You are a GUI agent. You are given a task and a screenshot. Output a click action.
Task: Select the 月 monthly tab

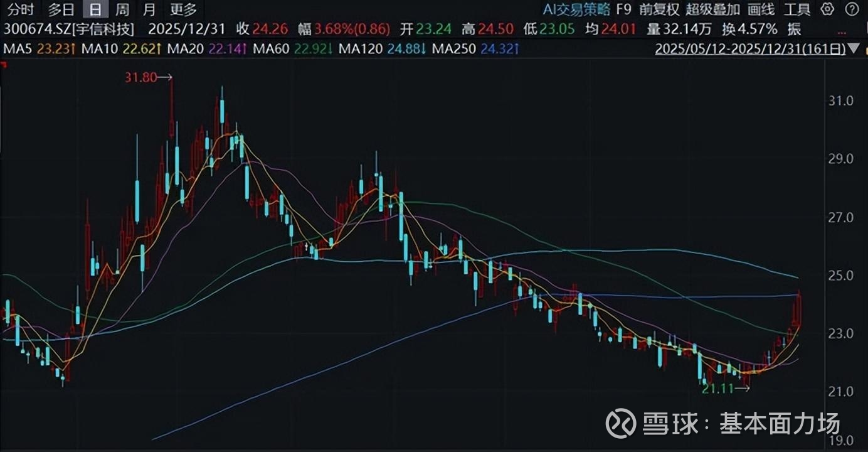coord(149,9)
